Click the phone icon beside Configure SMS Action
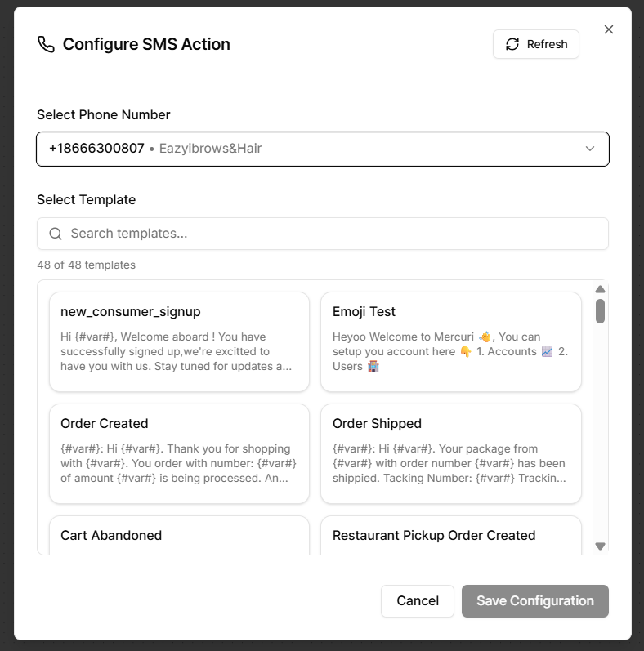This screenshot has width=644, height=651. coord(47,44)
